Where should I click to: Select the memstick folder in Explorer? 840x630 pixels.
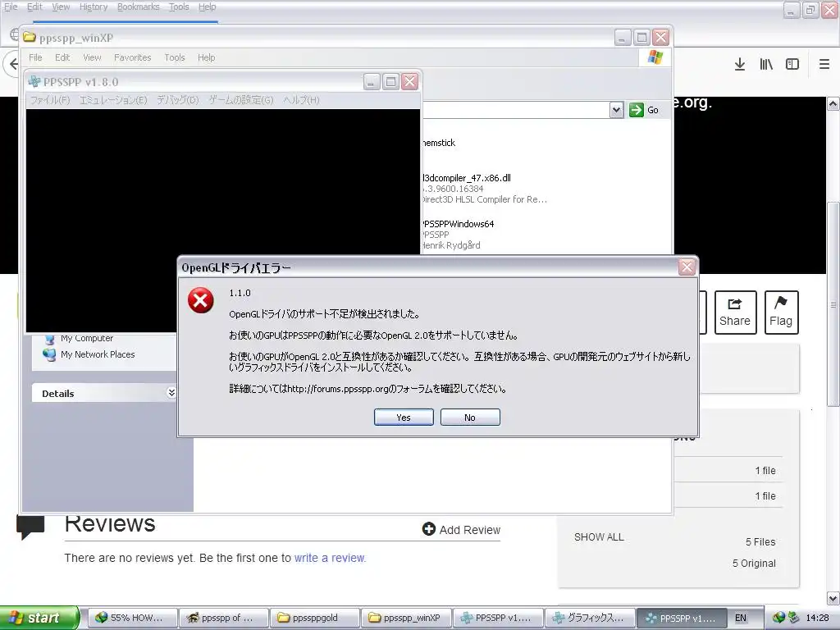[439, 143]
